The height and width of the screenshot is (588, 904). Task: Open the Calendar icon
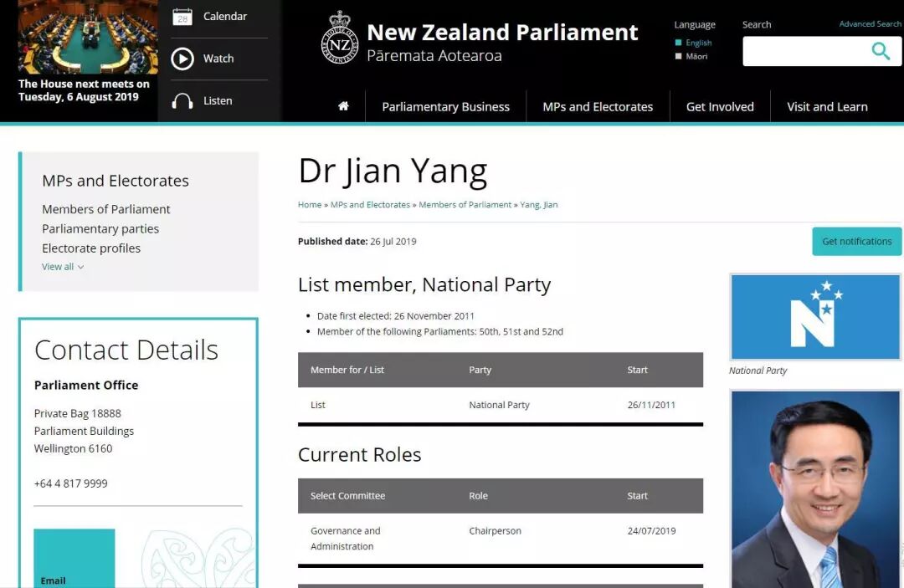coord(182,17)
